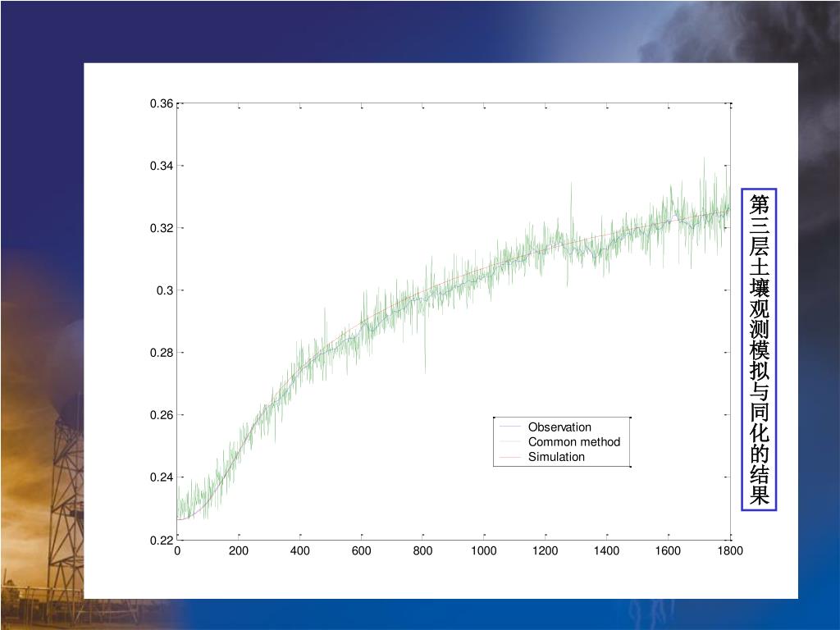
Task: Select the vertical Chinese title text box
Action: 759,349
